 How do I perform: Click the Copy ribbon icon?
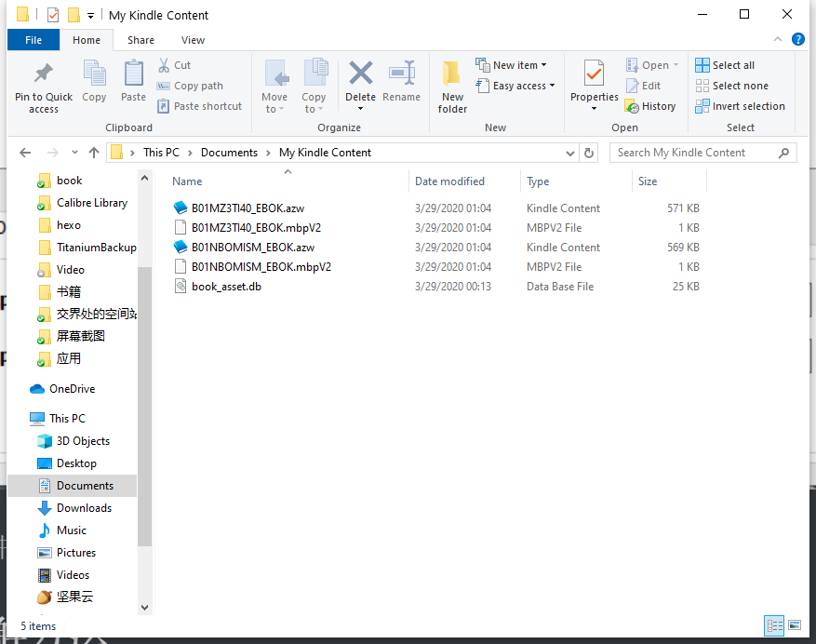[x=94, y=81]
